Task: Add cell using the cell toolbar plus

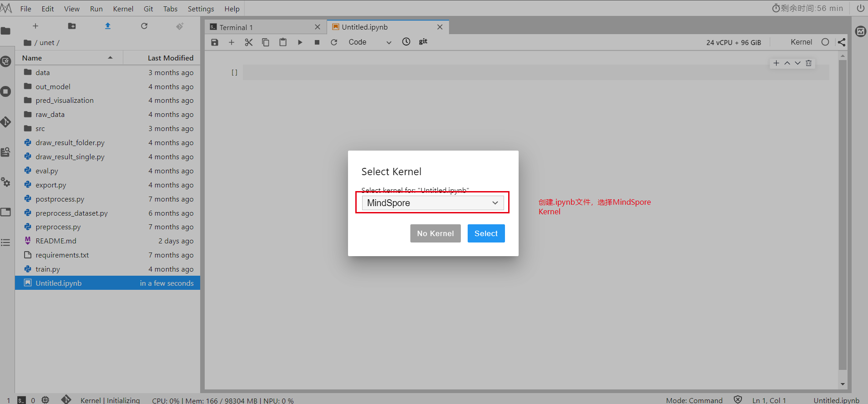Action: click(776, 63)
